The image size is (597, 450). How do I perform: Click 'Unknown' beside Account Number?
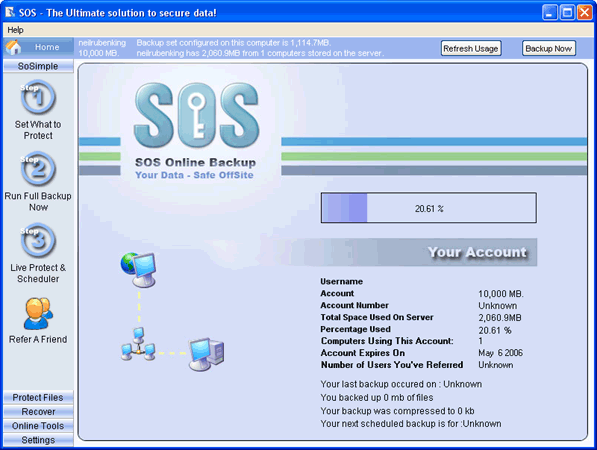click(498, 306)
